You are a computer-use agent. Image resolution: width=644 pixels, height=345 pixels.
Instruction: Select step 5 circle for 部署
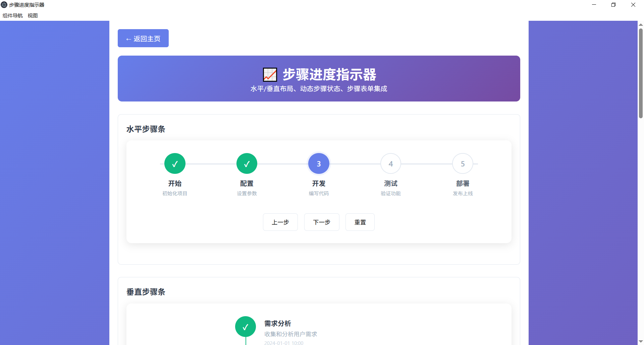coord(463,163)
